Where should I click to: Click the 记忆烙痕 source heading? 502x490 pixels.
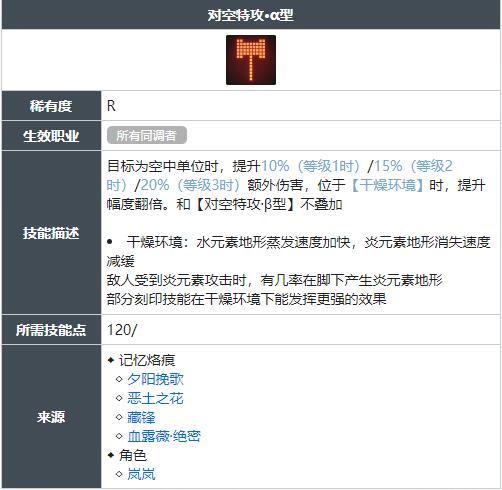[147, 360]
